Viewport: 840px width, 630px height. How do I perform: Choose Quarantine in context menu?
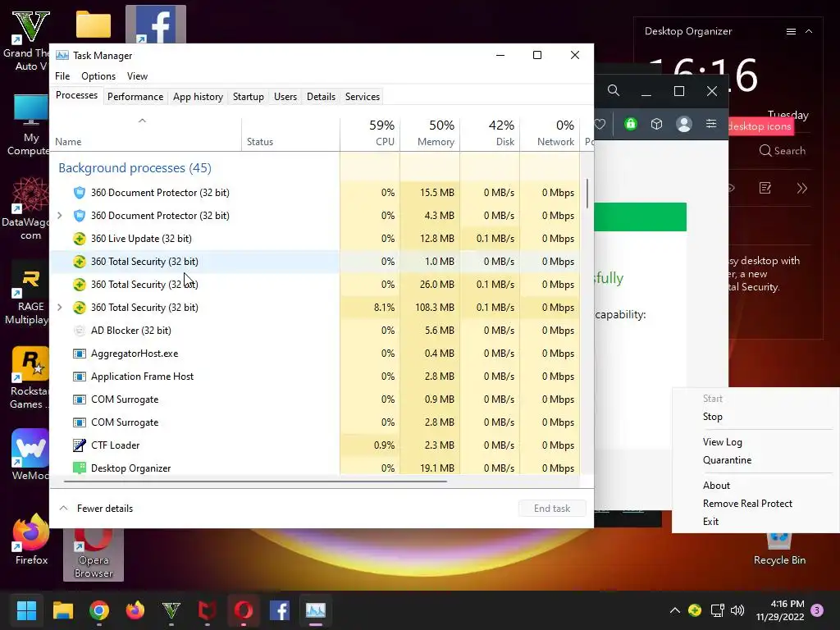coord(727,460)
